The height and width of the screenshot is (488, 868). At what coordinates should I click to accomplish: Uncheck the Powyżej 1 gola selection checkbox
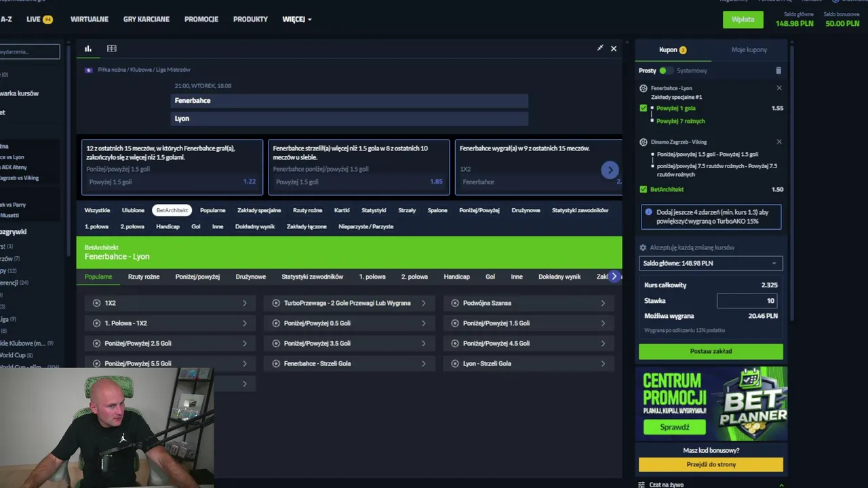644,108
